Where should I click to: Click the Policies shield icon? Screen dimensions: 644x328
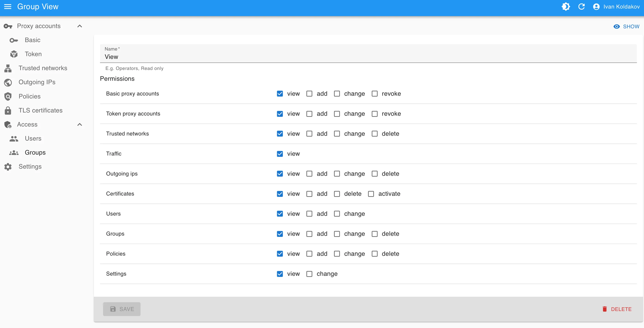[x=8, y=97]
